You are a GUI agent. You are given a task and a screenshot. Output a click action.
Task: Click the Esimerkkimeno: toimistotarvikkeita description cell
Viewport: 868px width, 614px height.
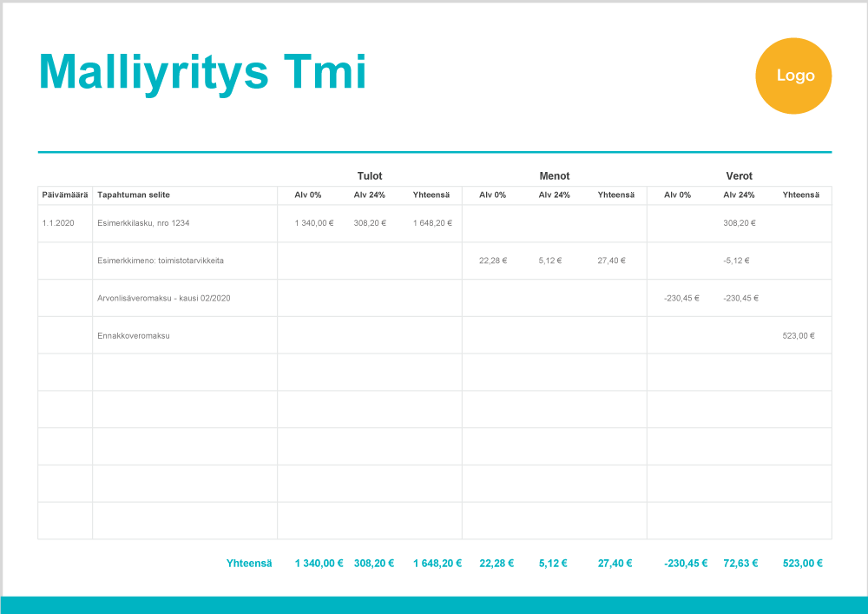[155, 261]
